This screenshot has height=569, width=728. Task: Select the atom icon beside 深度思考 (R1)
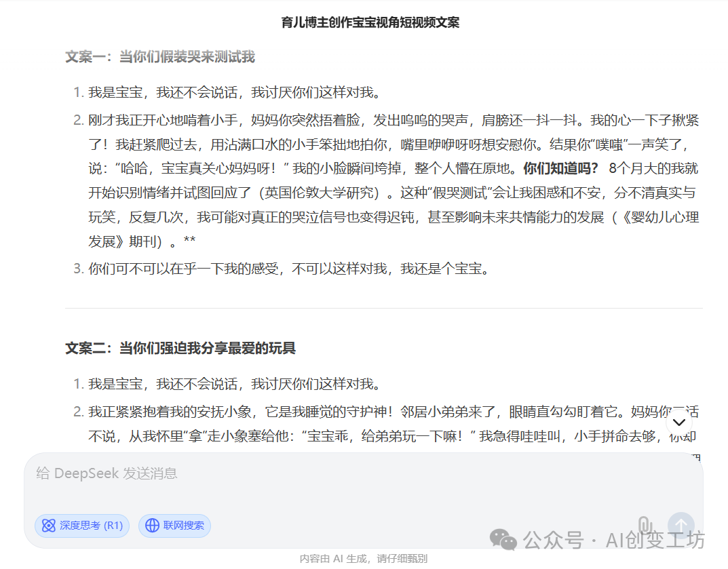coord(48,526)
